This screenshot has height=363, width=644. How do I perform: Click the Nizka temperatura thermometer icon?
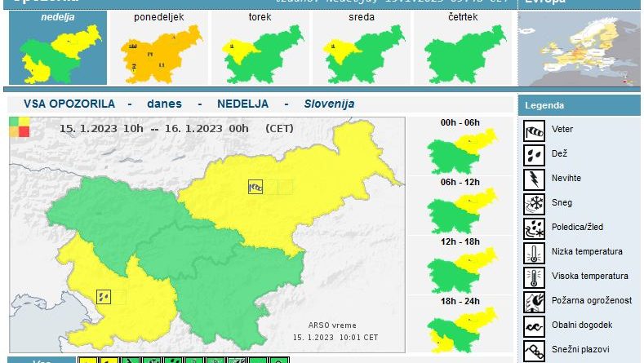[534, 253]
